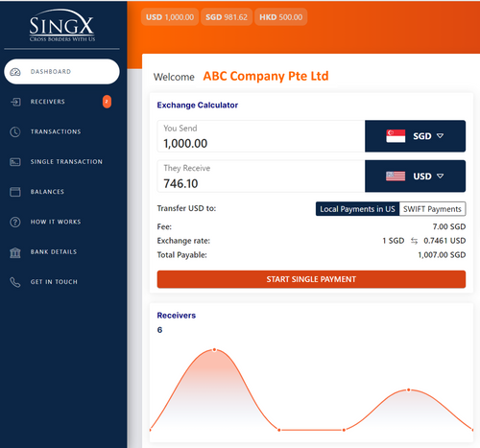
Task: Click the highest peak point on Receivers chart
Action: click(x=214, y=350)
